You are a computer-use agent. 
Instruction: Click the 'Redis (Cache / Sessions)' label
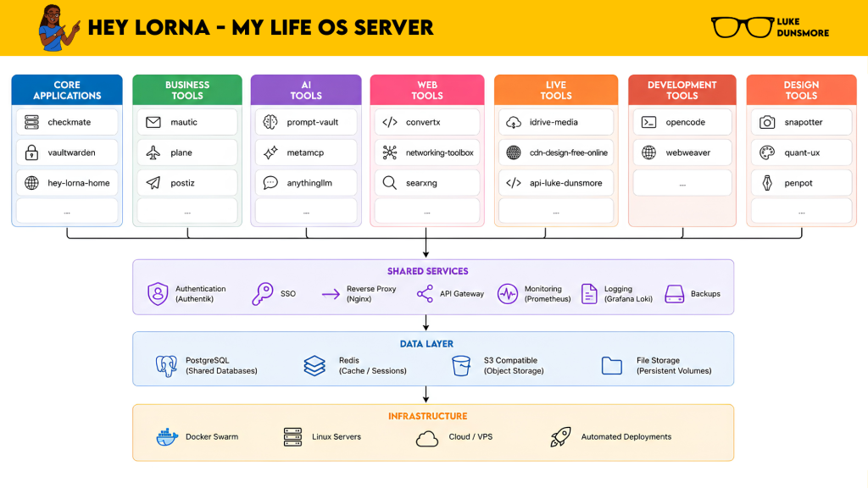(373, 366)
